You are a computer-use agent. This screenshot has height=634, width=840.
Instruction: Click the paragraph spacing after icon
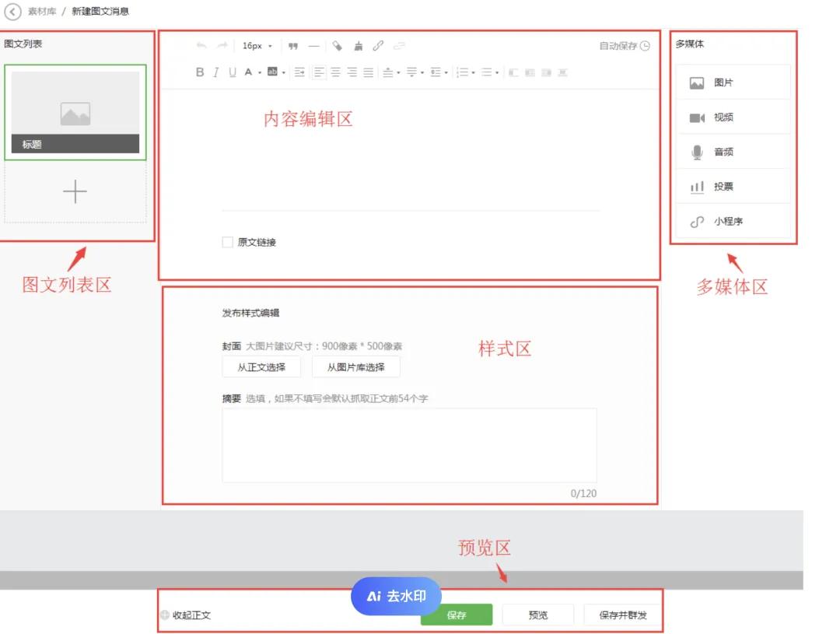[x=411, y=72]
